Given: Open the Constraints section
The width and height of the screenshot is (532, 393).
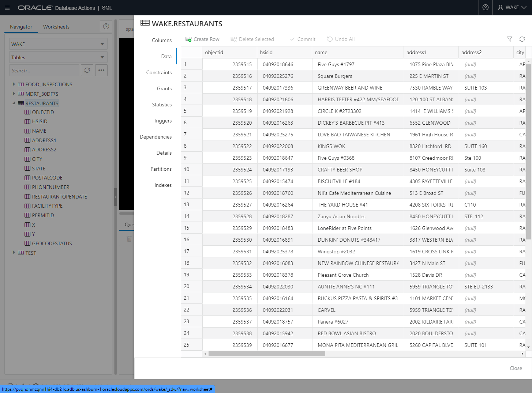Looking at the screenshot, I should pyautogui.click(x=159, y=72).
